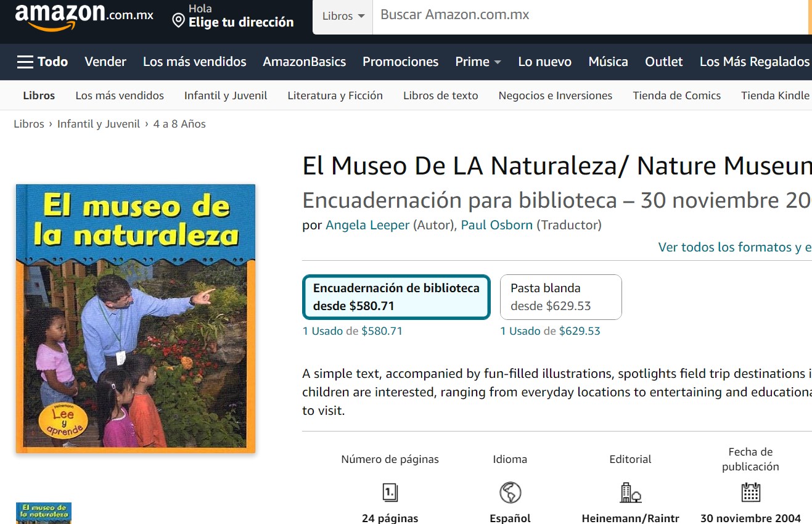812x524 pixels.
Task: Open Lo nuevo in navigation bar
Action: [x=545, y=62]
